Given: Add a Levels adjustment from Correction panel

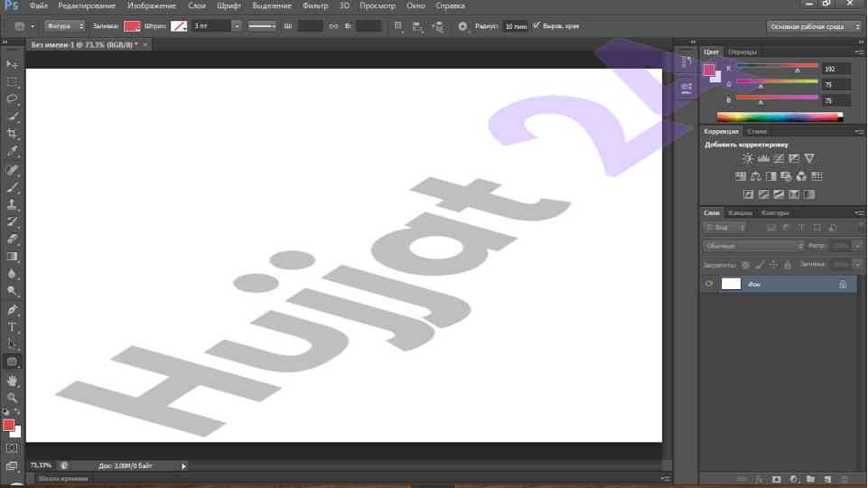Looking at the screenshot, I should pyautogui.click(x=763, y=158).
